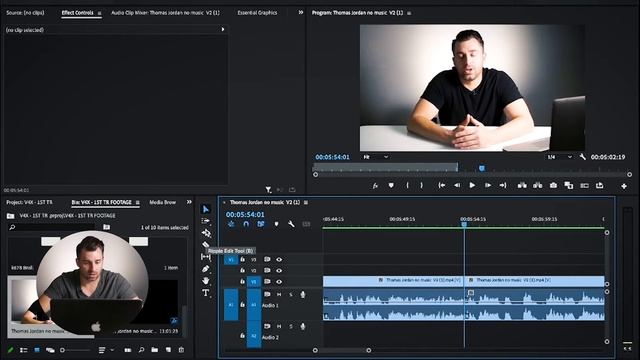This screenshot has width=640, height=360.
Task: Open the Bin panel menu
Action: tap(138, 202)
